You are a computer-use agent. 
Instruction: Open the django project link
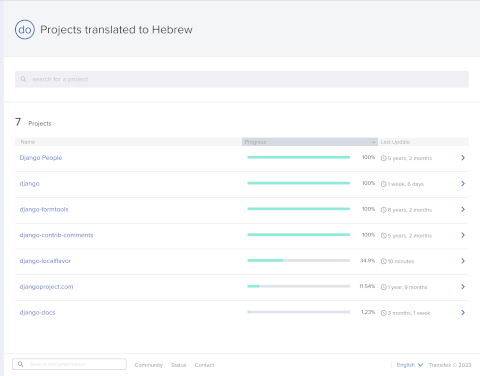29,184
